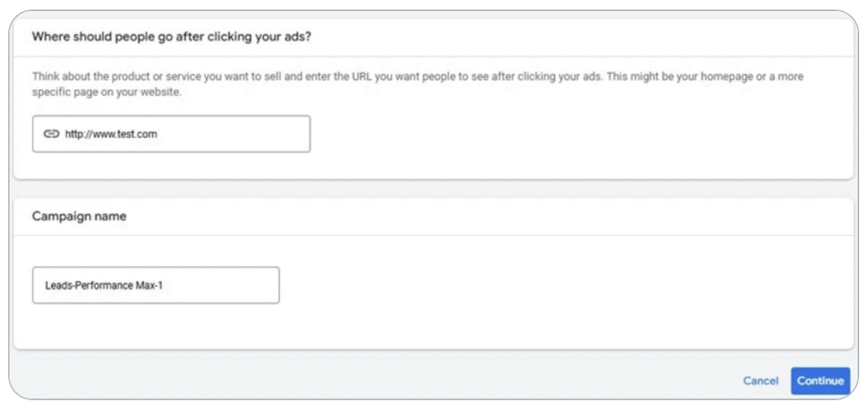Place cursor in 'http://www.test.com' text
The image size is (868, 407).
[111, 134]
